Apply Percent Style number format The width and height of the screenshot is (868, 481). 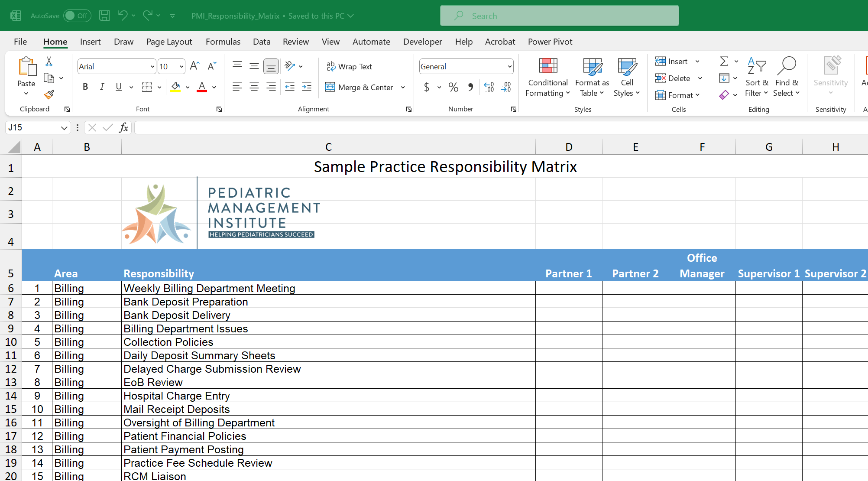453,87
